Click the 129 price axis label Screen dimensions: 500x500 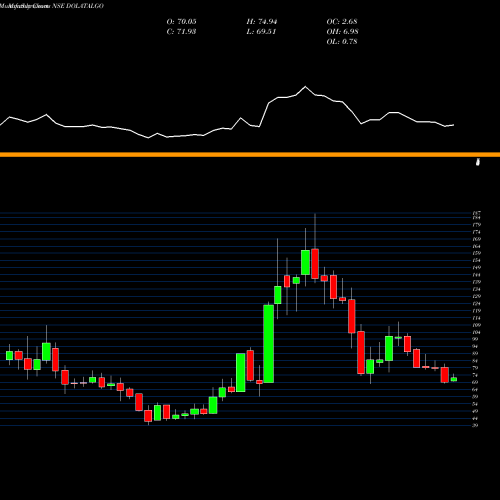[477, 296]
